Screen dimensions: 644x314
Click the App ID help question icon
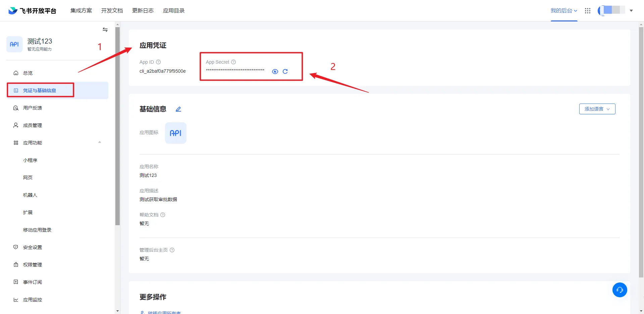(x=159, y=62)
